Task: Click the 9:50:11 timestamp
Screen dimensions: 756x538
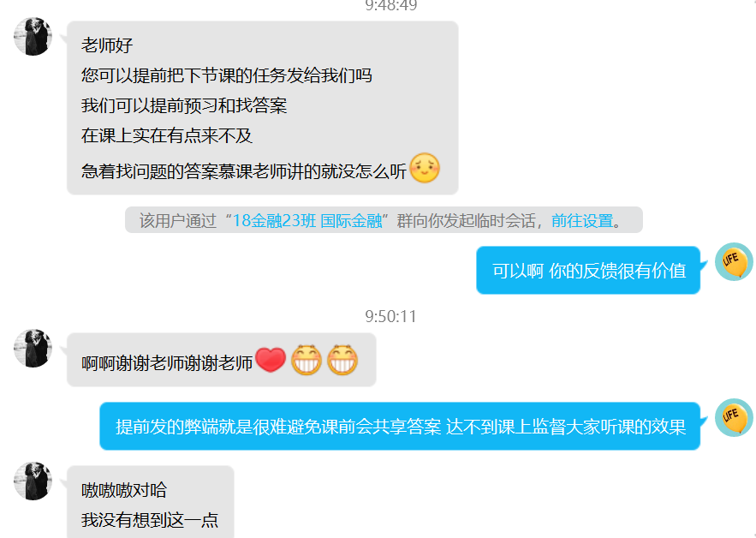Action: tap(390, 316)
